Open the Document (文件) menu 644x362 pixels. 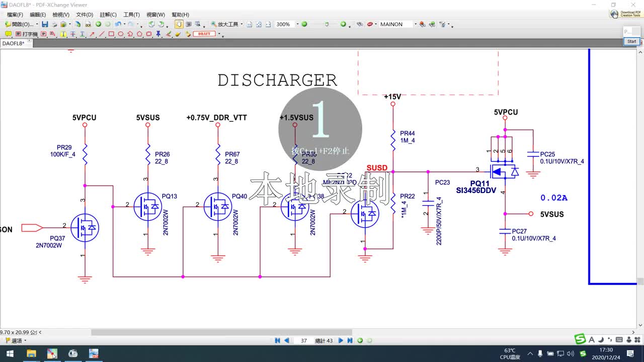click(x=85, y=15)
